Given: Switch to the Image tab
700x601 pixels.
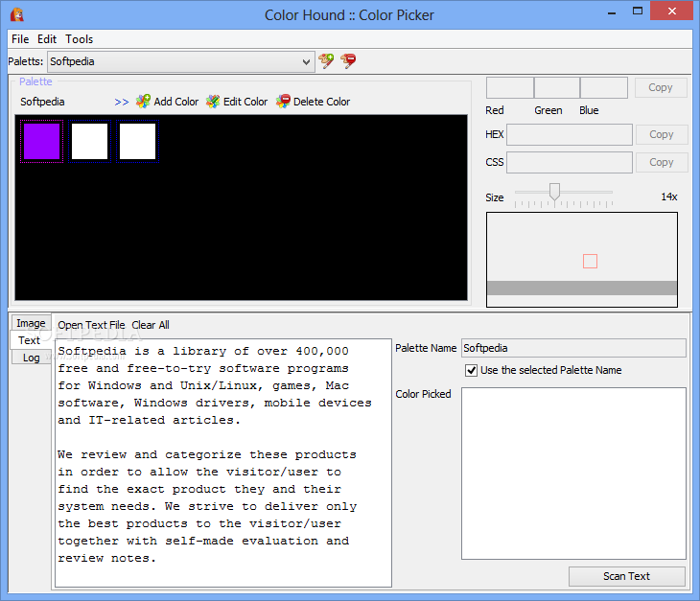Looking at the screenshot, I should tap(31, 323).
